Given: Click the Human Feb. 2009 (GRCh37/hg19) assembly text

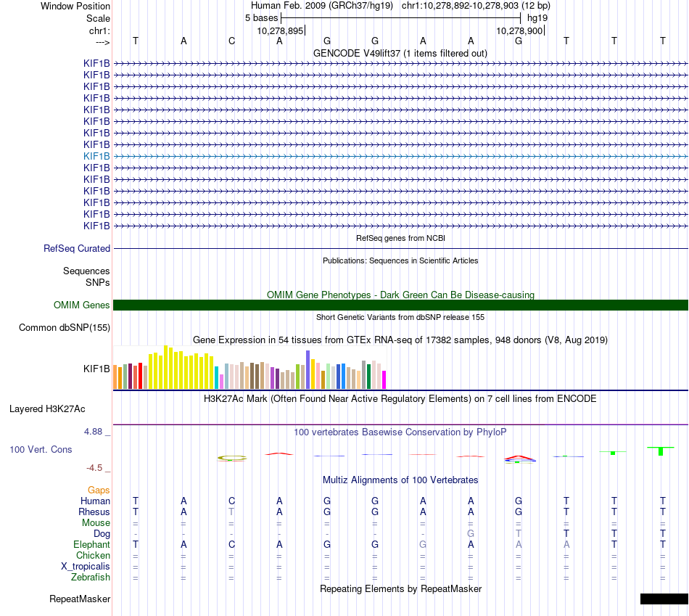Looking at the screenshot, I should pos(323,6).
